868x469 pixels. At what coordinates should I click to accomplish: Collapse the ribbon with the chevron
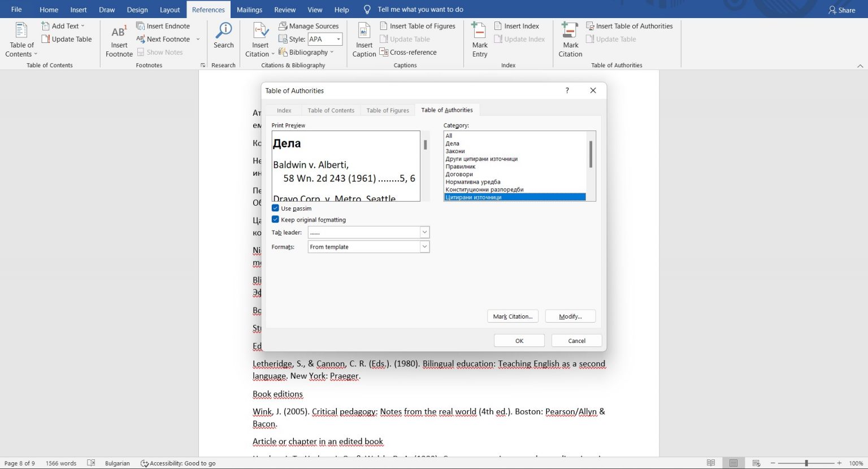click(x=860, y=66)
